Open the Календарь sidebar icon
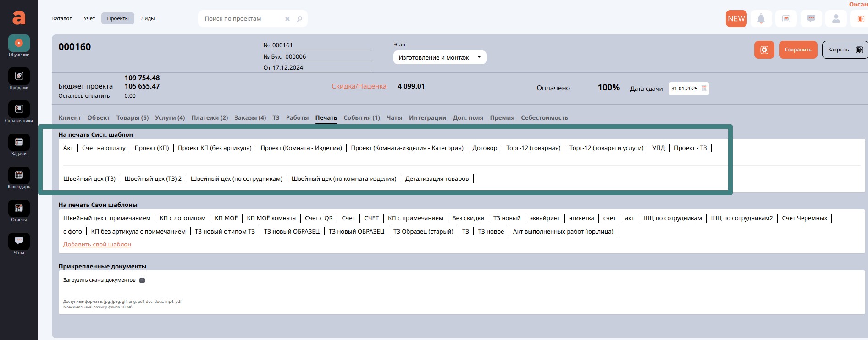Screen dimensions: 868x340 click(19, 176)
